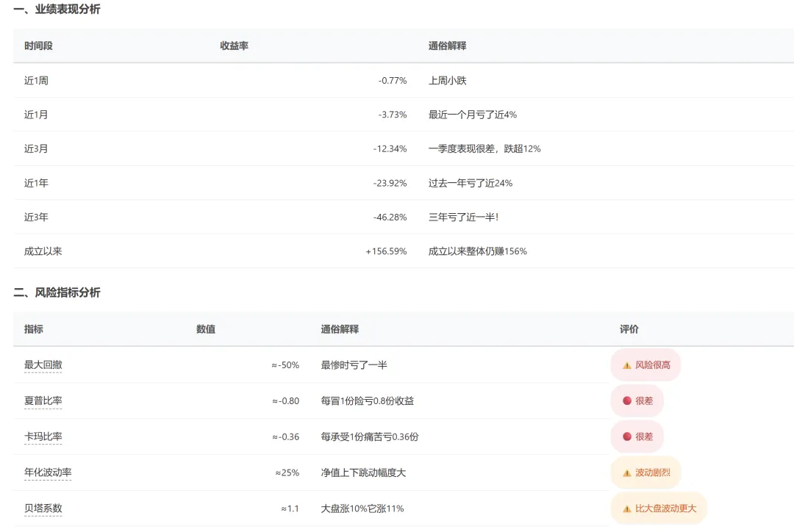Viewport: 794px width, 532px height.
Task: Select the 年化波动率 underlined term
Action: [48, 472]
